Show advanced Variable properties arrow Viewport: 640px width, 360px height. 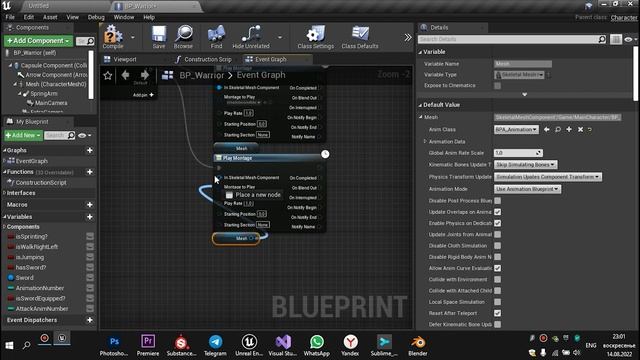coord(524,95)
